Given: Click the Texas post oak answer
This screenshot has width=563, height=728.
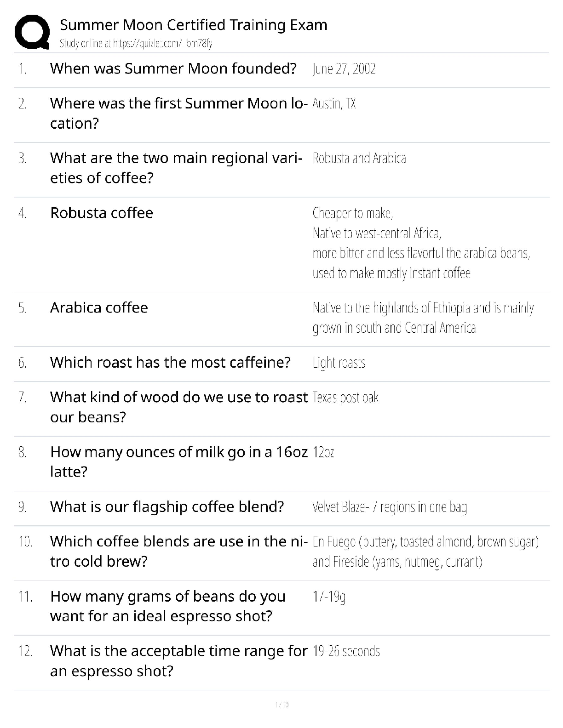Looking at the screenshot, I should tap(345, 398).
